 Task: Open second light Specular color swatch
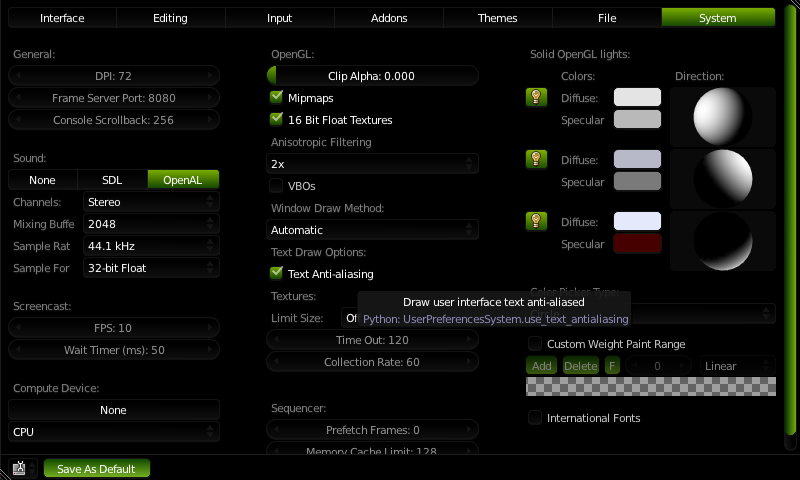click(637, 181)
